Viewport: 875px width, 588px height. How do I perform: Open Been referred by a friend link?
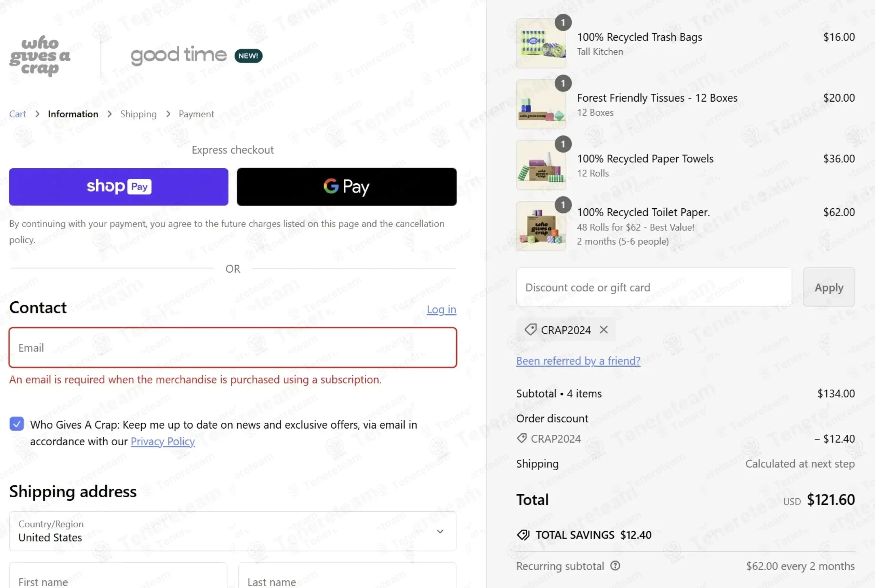coord(578,361)
